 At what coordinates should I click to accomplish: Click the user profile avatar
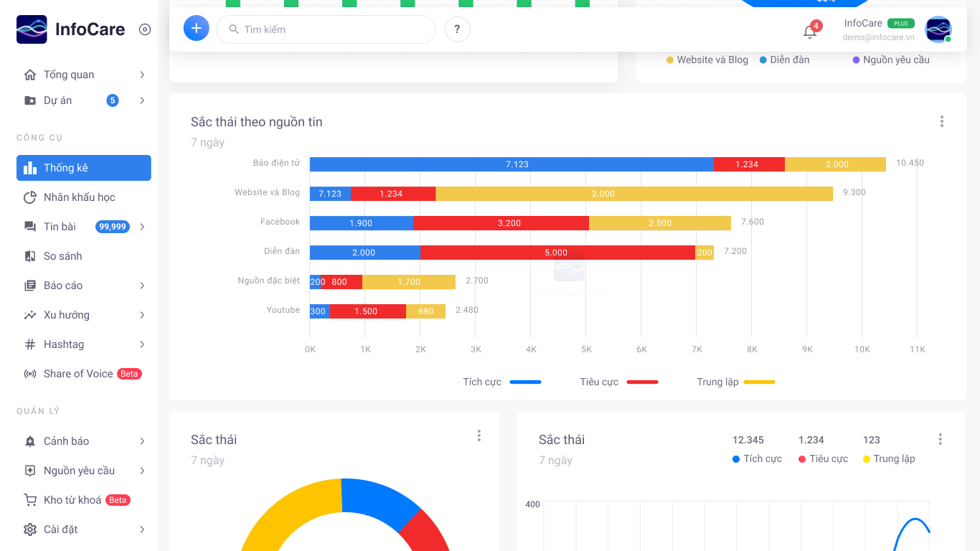[938, 29]
